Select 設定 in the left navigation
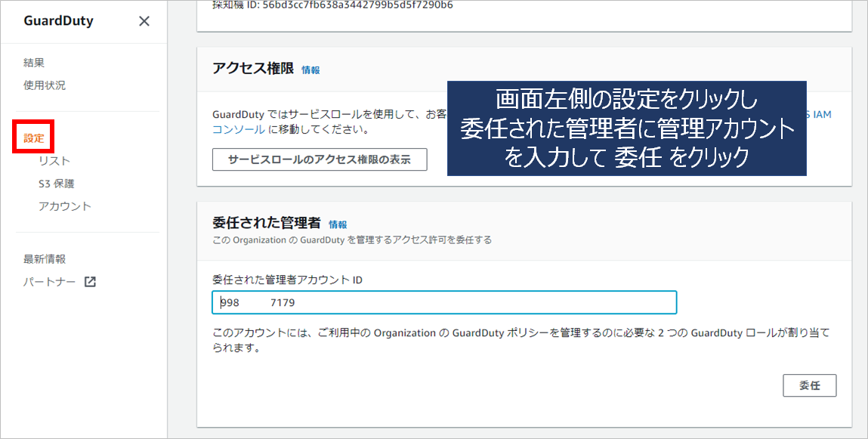The width and height of the screenshot is (868, 439). [34, 138]
